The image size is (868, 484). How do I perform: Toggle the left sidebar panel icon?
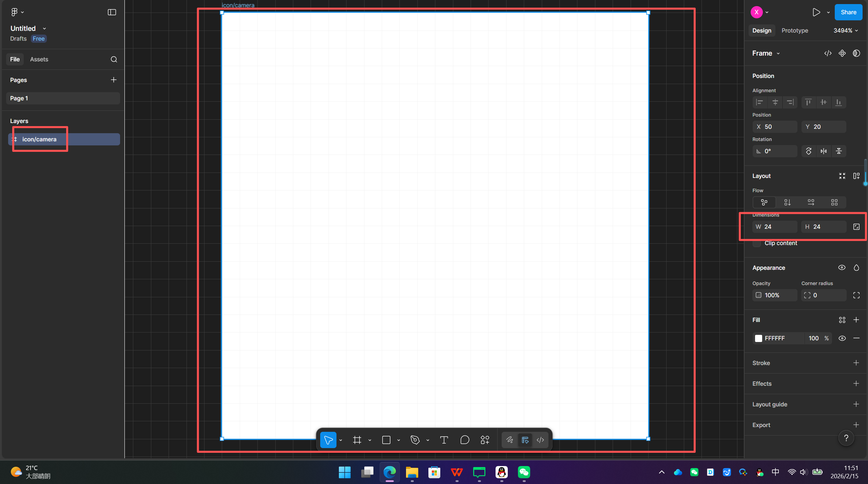(x=112, y=12)
